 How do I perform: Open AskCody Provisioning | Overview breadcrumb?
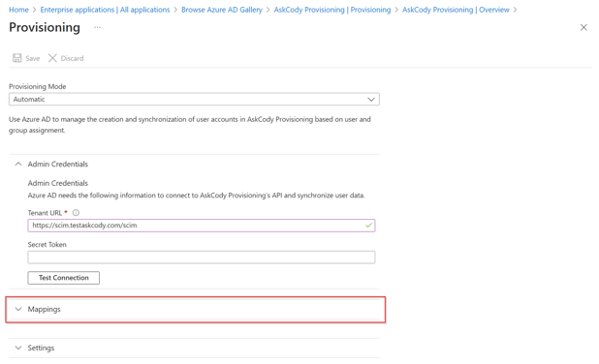click(x=456, y=10)
